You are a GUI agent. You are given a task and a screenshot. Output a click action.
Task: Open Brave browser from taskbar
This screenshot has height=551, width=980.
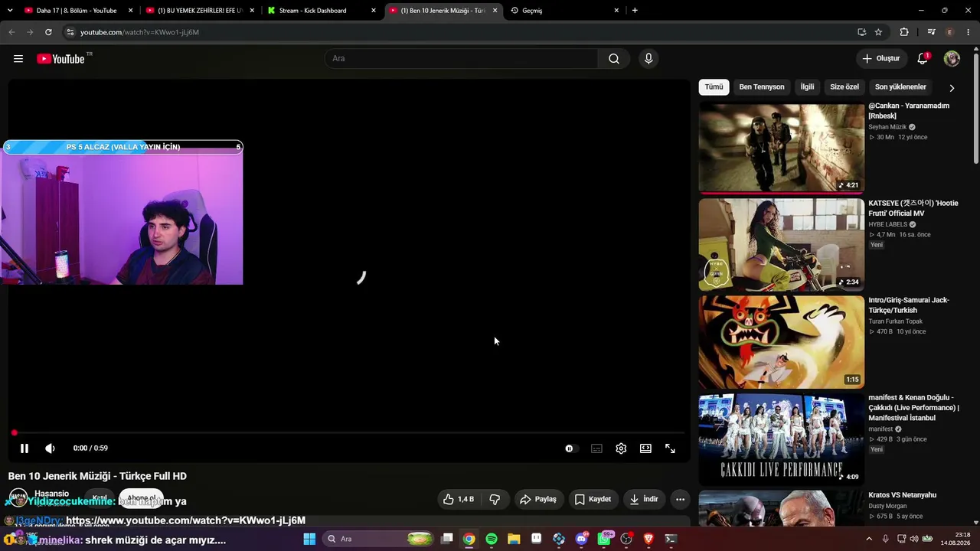tap(648, 539)
